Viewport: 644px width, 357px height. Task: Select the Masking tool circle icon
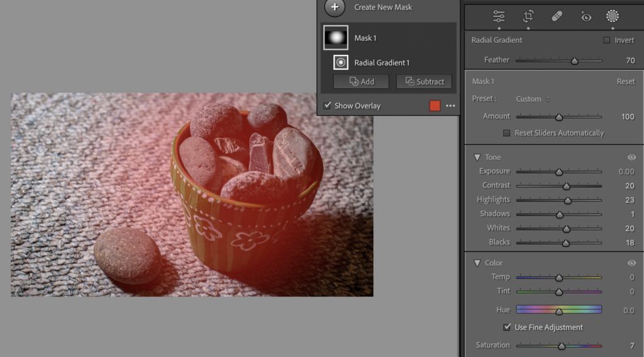(x=613, y=16)
